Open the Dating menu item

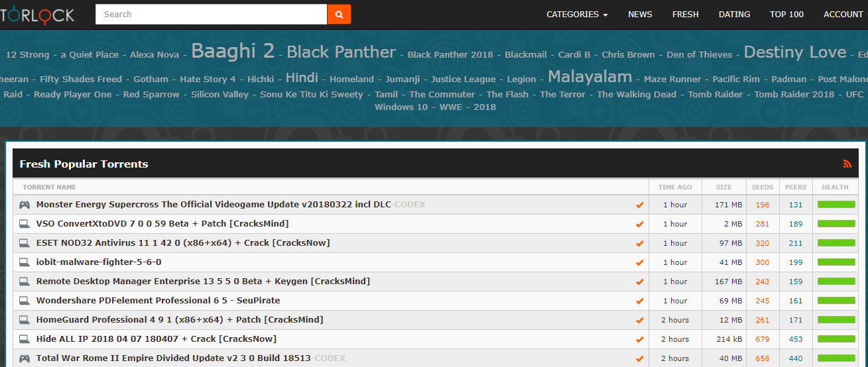click(734, 14)
